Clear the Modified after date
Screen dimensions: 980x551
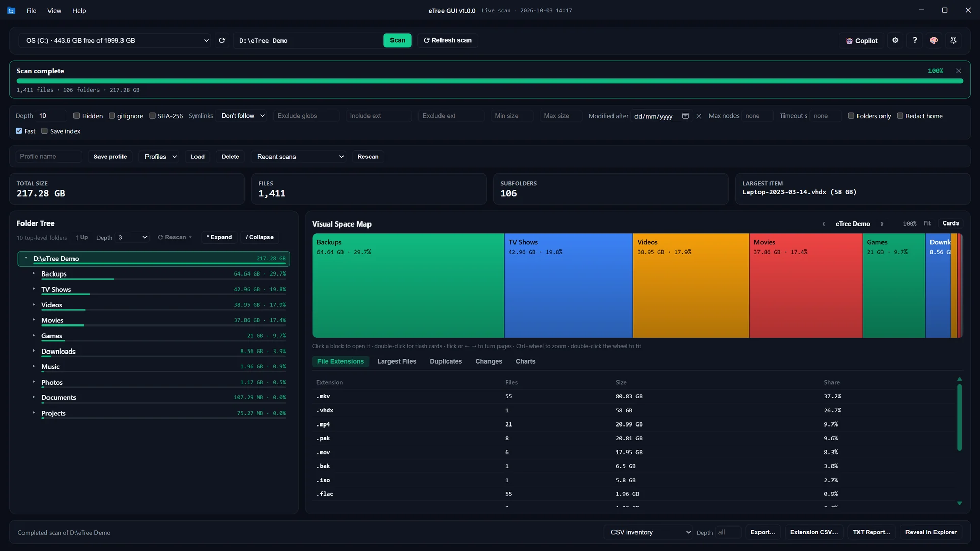[699, 116]
